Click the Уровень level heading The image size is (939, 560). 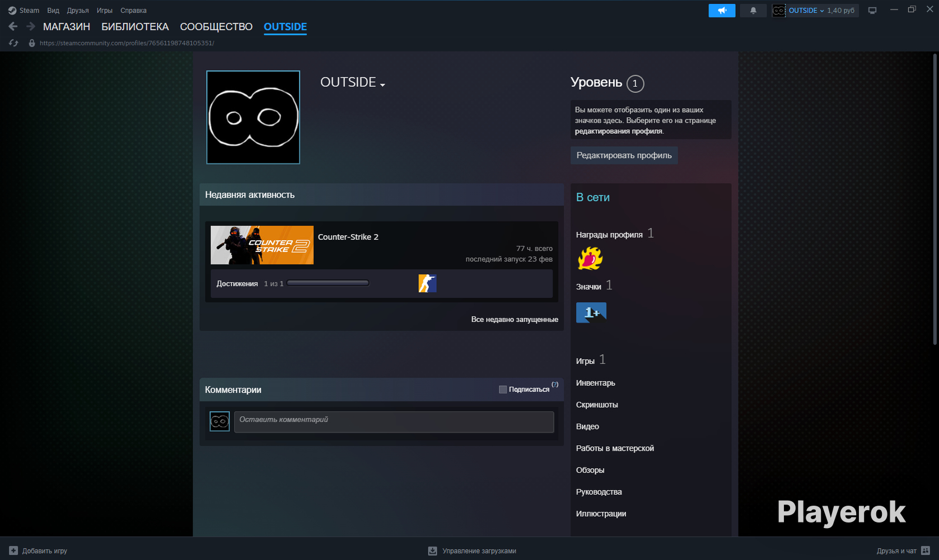[596, 82]
